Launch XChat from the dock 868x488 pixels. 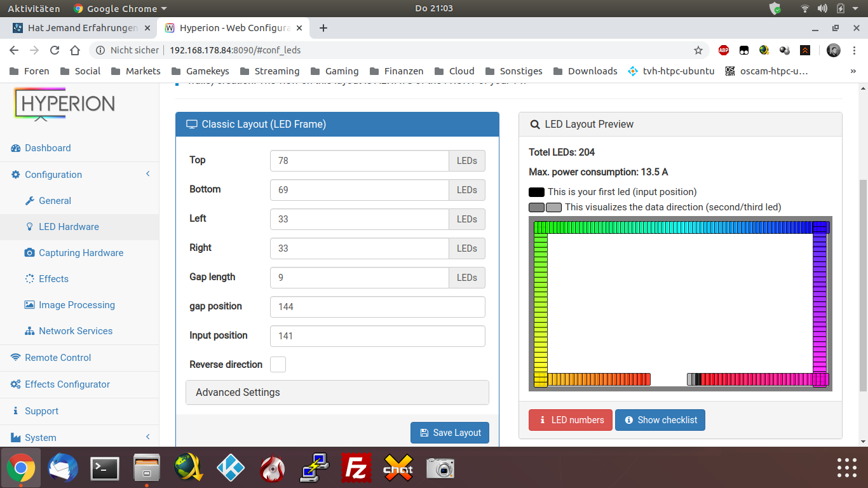[x=398, y=469]
